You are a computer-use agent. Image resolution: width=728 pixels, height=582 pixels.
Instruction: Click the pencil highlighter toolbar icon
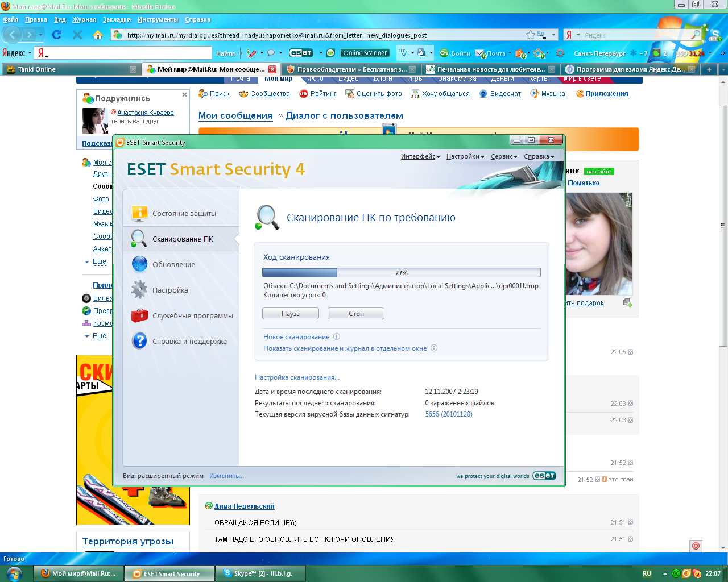click(x=251, y=53)
